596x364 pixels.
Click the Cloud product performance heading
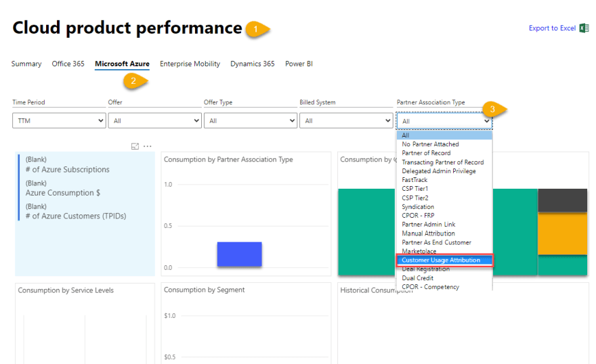[127, 28]
